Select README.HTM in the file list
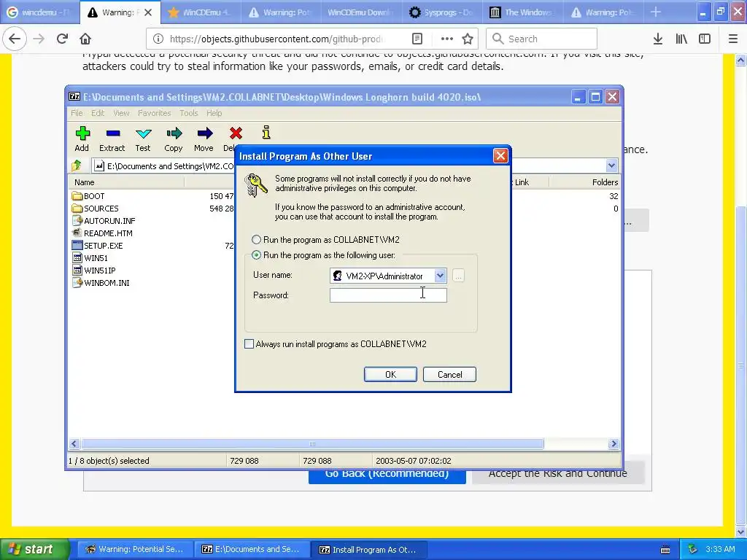Image resolution: width=747 pixels, height=560 pixels. [x=108, y=233]
